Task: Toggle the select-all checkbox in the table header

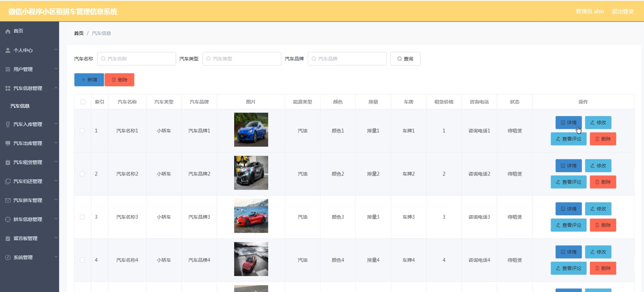Action: pos(83,102)
